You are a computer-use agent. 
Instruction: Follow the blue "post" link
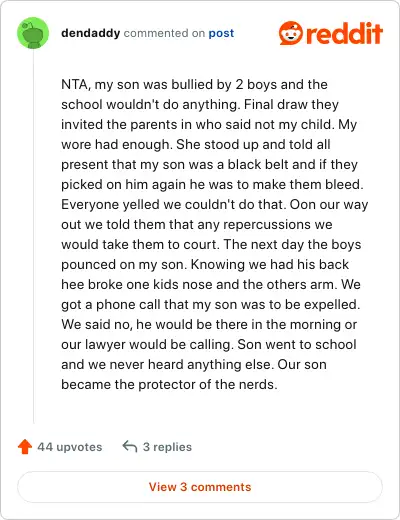coord(221,34)
